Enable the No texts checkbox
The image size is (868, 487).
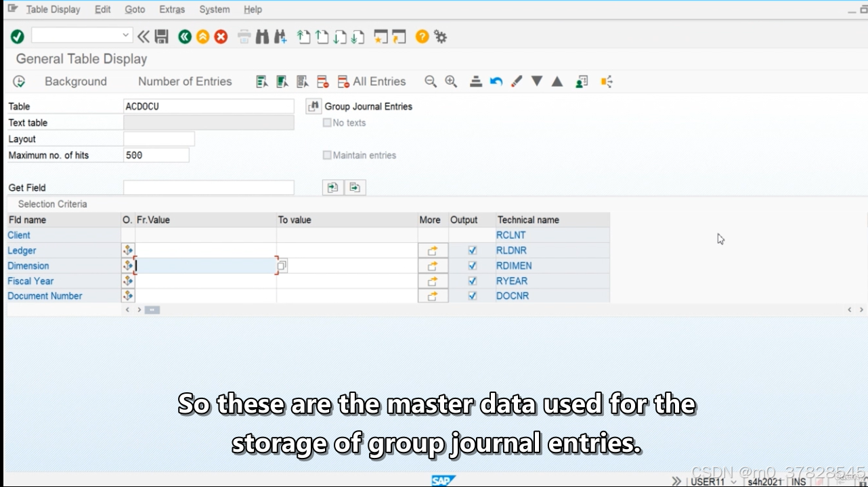click(327, 123)
